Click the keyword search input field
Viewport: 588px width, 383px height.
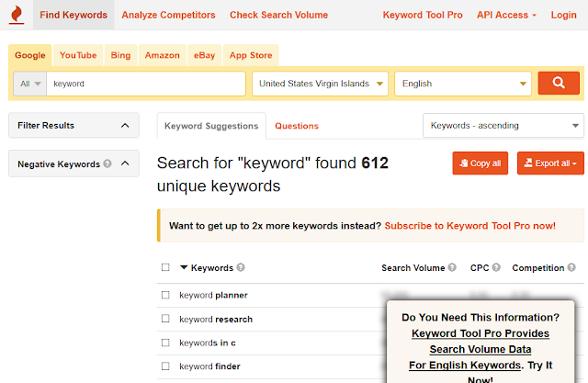146,84
